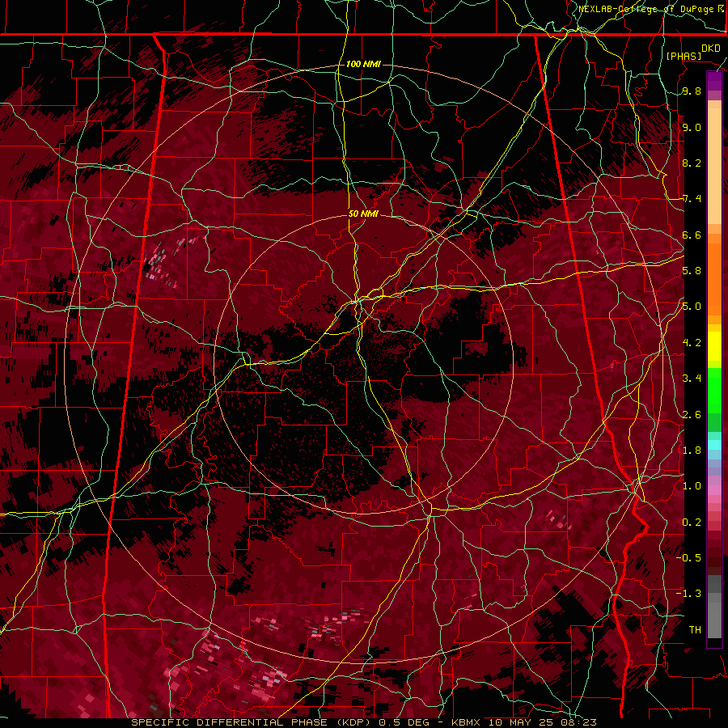
Task: Select the 3.4 value on color scale
Action: click(692, 379)
